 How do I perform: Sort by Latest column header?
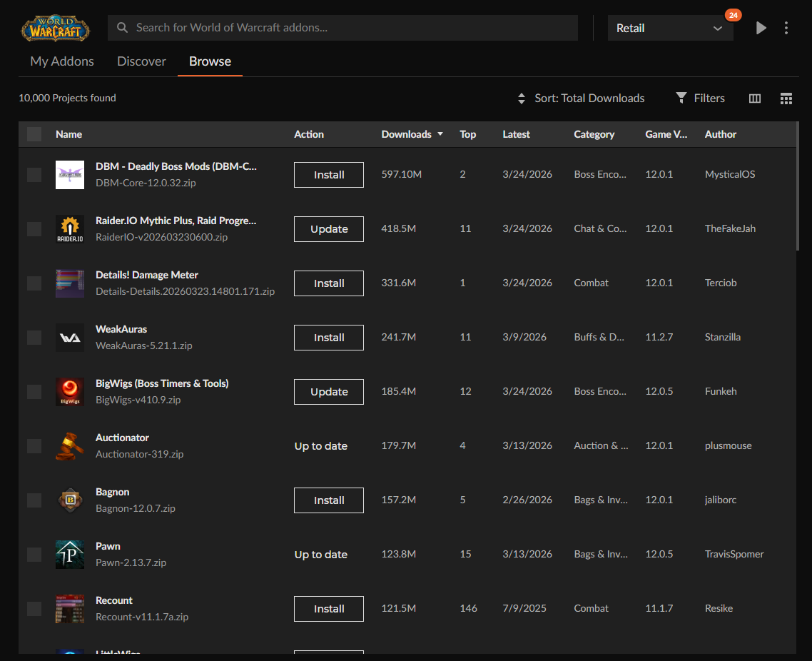[516, 134]
